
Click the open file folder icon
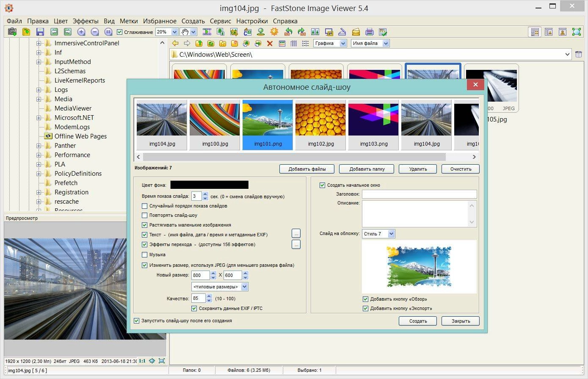[26, 32]
